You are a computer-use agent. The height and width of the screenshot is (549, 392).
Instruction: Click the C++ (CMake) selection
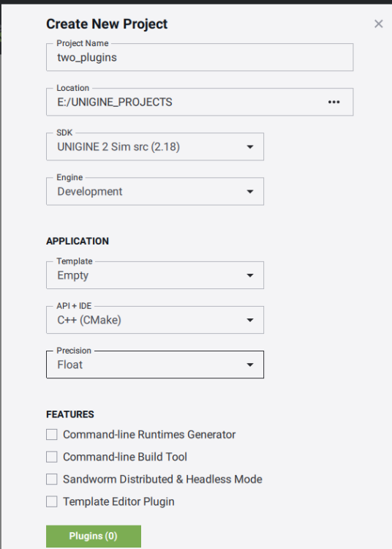coord(89,320)
